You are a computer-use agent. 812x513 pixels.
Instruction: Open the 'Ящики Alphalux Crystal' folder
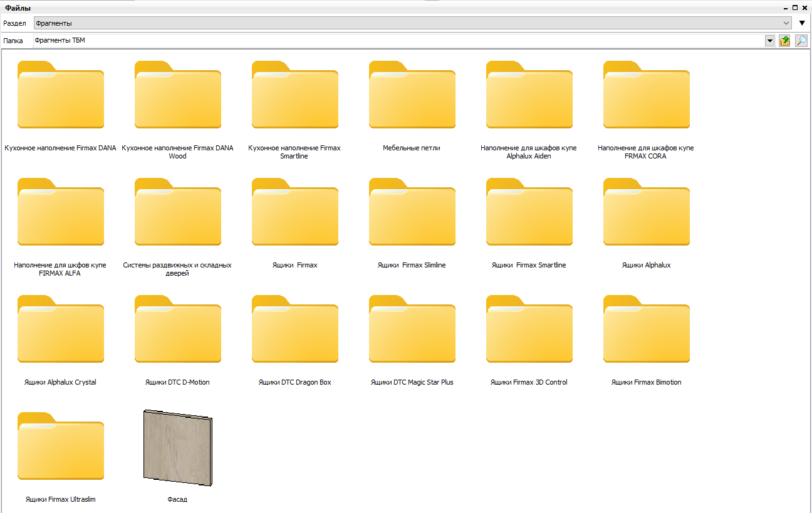point(61,329)
